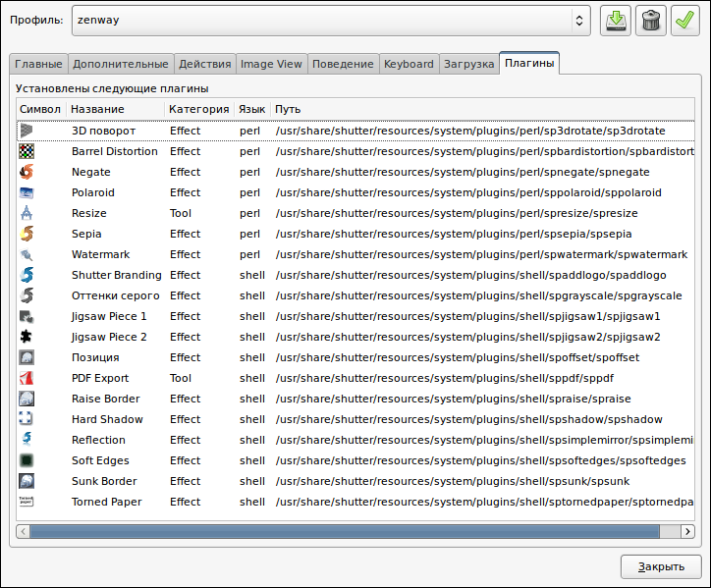The height and width of the screenshot is (588, 711).
Task: Open the Image View tab
Action: point(271,64)
